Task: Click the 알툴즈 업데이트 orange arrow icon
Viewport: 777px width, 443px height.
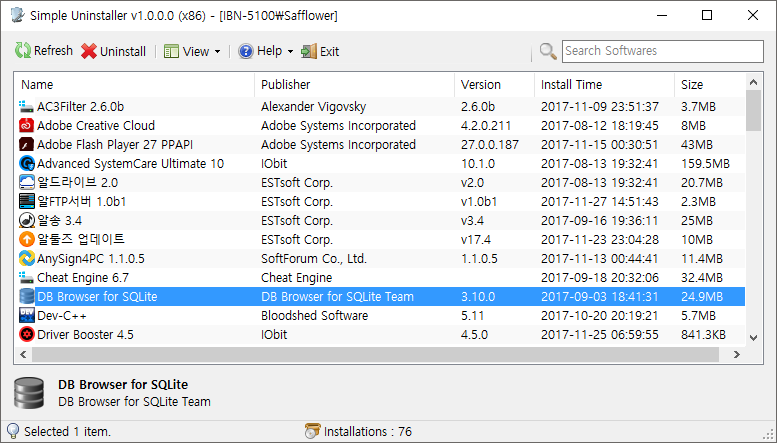Action: click(x=26, y=239)
